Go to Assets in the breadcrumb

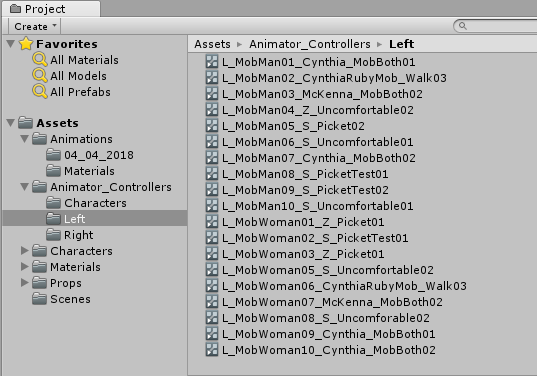pos(212,44)
